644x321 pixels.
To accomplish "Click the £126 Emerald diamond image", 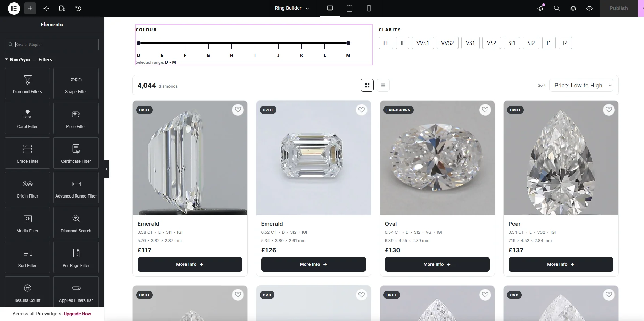I will (314, 158).
